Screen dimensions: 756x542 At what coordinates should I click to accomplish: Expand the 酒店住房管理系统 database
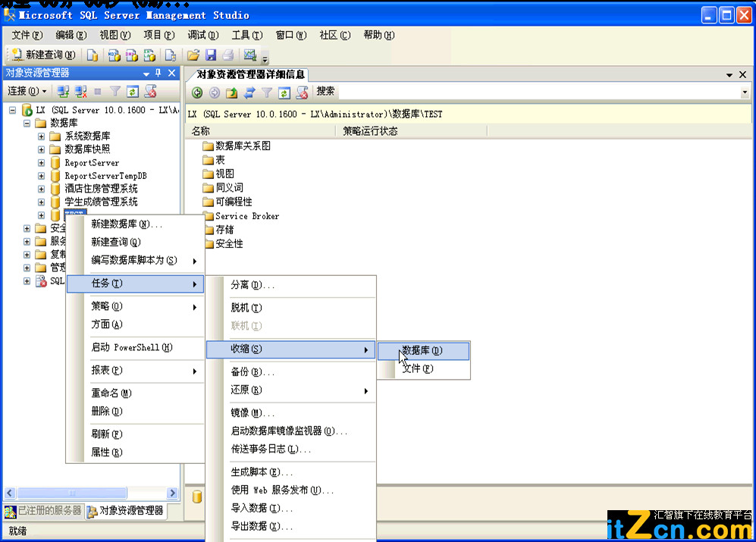click(42, 189)
